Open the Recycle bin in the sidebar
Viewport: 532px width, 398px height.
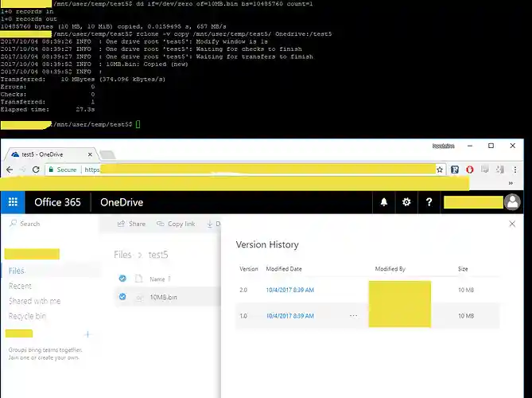pyautogui.click(x=27, y=316)
